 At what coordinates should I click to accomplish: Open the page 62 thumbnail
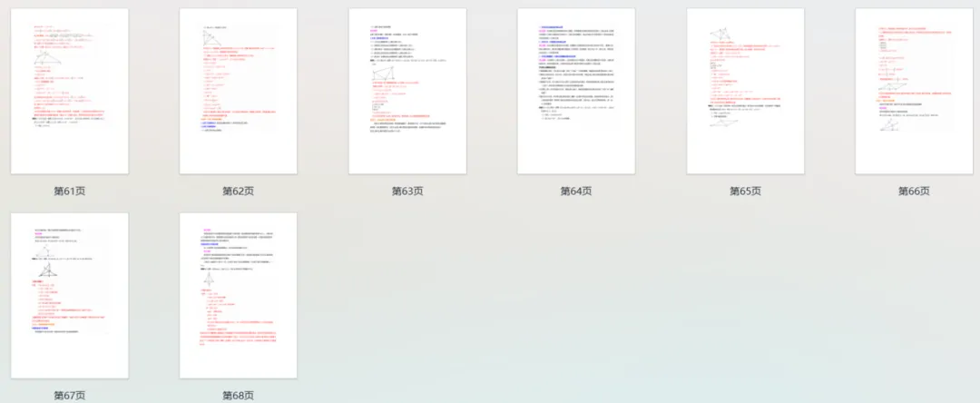[x=238, y=92]
